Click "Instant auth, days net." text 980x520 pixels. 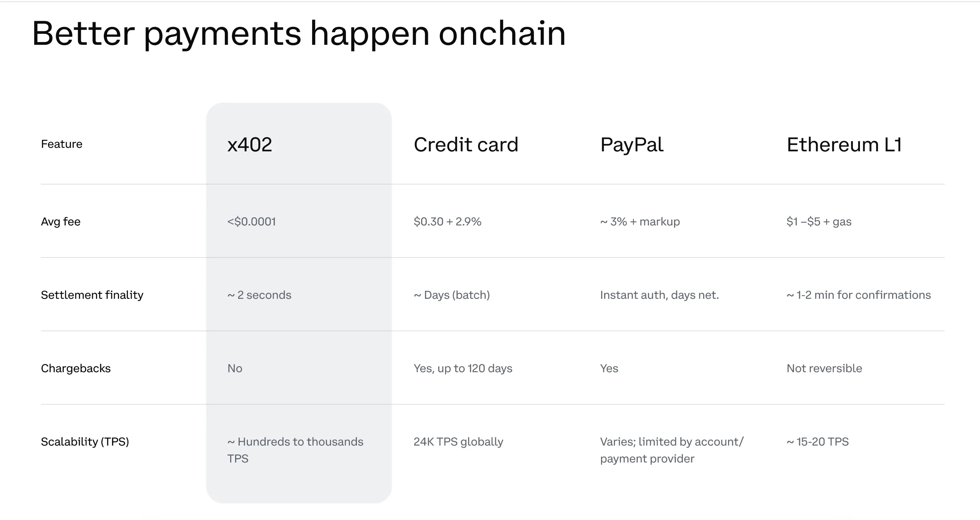[659, 295]
